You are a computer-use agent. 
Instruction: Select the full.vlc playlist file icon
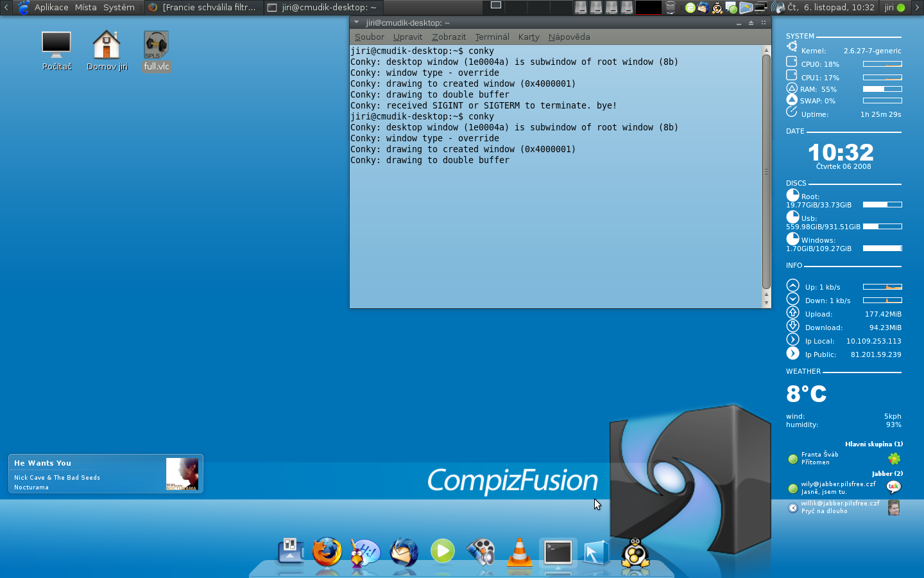pyautogui.click(x=157, y=50)
